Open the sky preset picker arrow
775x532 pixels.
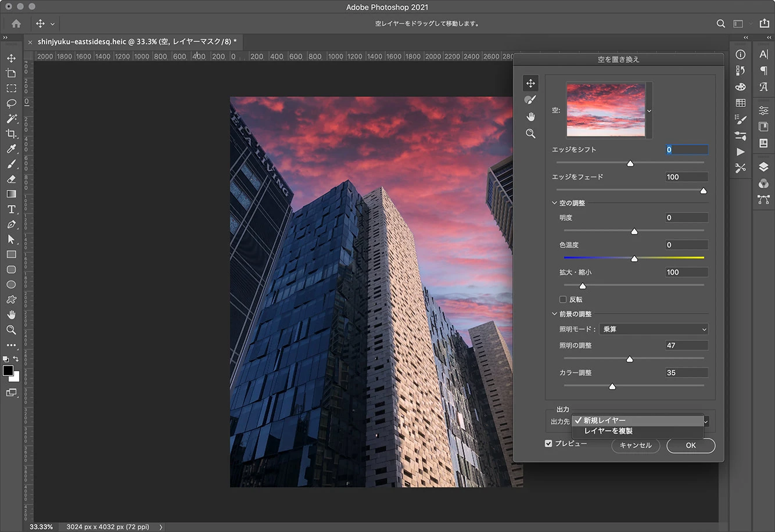(649, 111)
